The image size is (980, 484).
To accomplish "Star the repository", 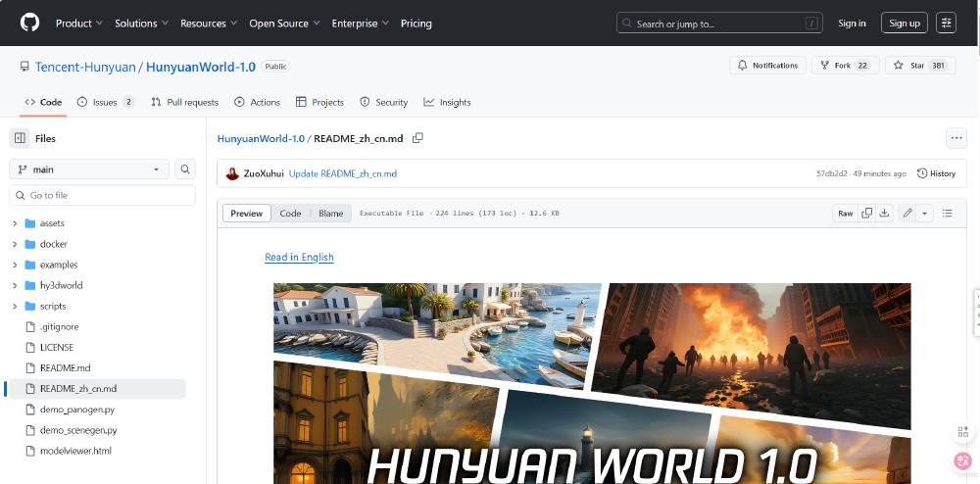I will 920,66.
